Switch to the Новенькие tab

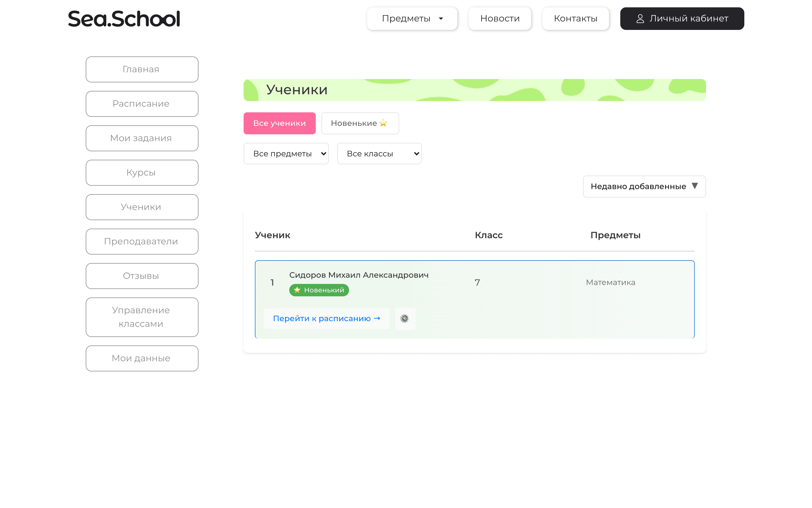[x=360, y=123]
